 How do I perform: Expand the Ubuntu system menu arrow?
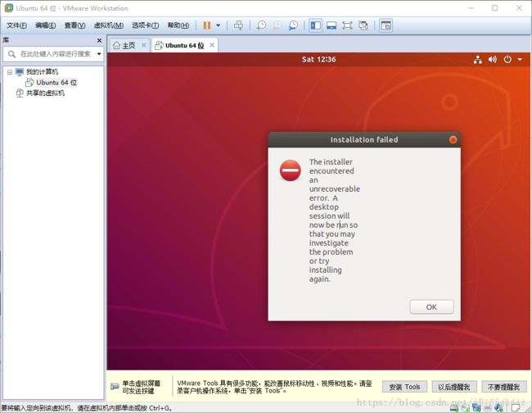[x=520, y=60]
